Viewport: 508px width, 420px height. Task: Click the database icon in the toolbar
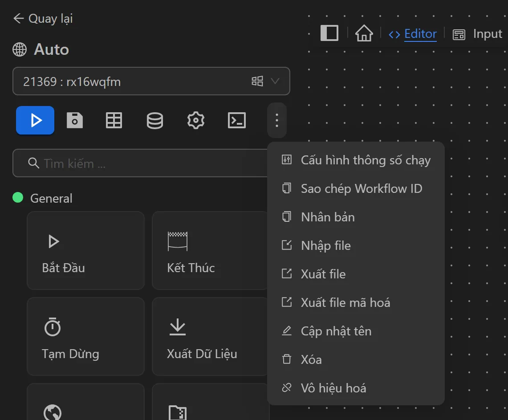[154, 120]
